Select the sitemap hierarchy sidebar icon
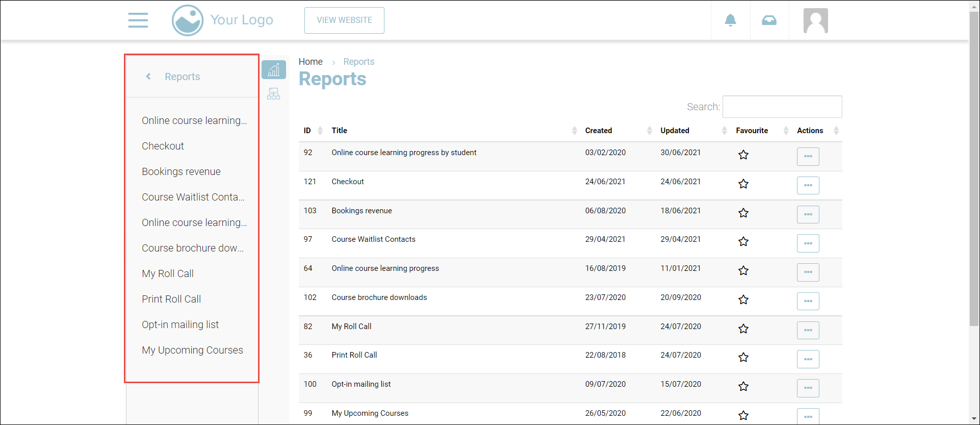Screen dimensions: 980x425 click(x=274, y=94)
